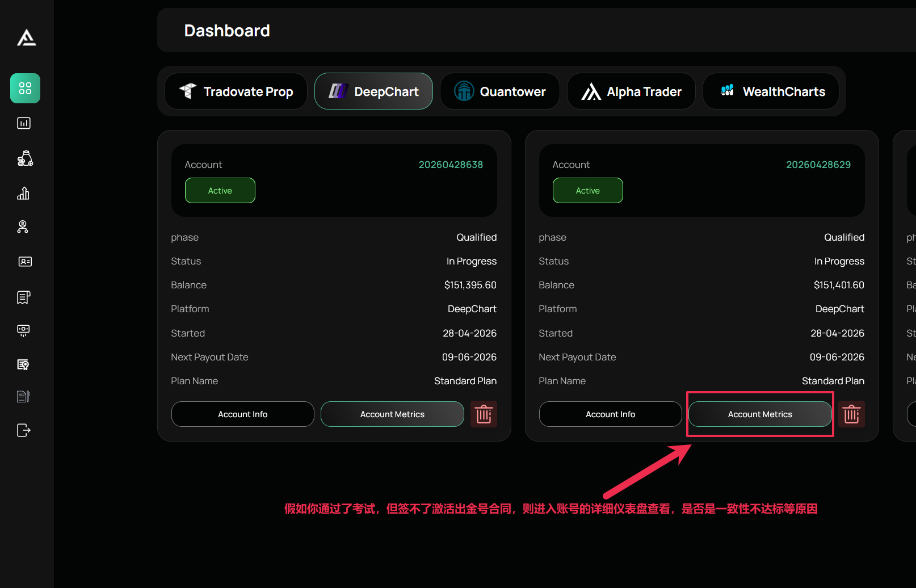Viewport: 916px width, 588px height.
Task: Open Account Metrics for account 20260428629
Action: [760, 414]
